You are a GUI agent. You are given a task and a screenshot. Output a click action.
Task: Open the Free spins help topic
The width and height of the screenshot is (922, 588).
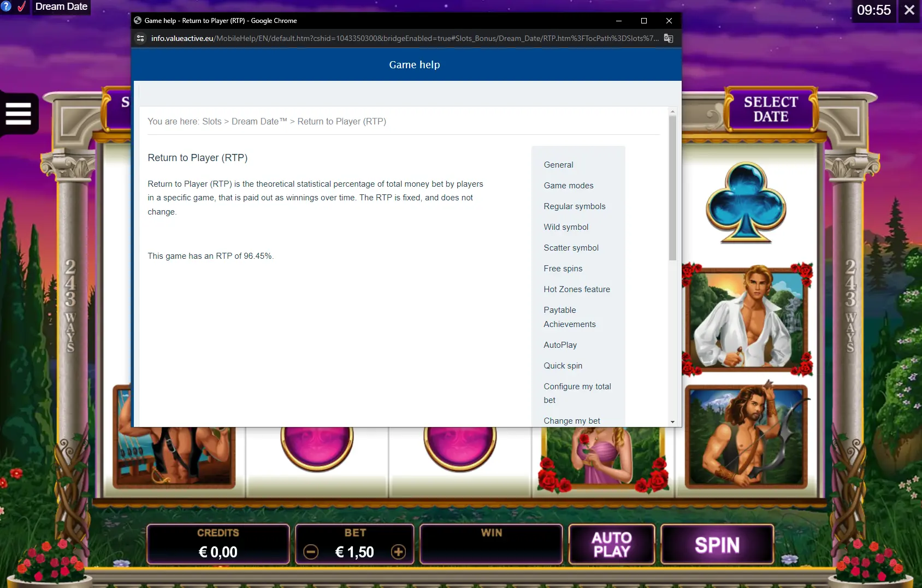[563, 269]
